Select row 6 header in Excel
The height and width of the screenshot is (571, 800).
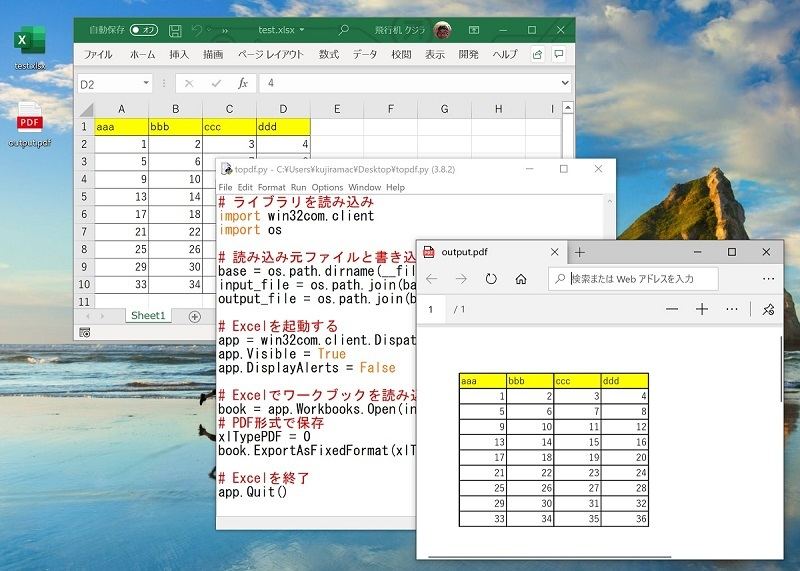coord(85,214)
